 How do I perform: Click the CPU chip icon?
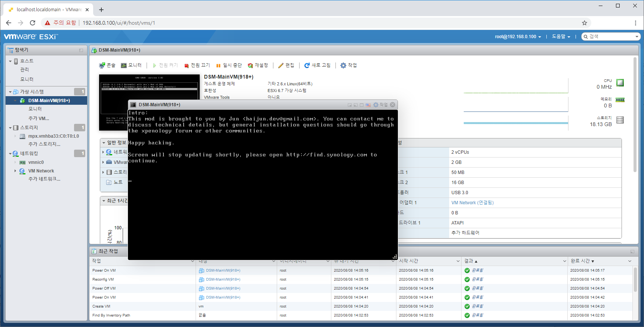(620, 83)
